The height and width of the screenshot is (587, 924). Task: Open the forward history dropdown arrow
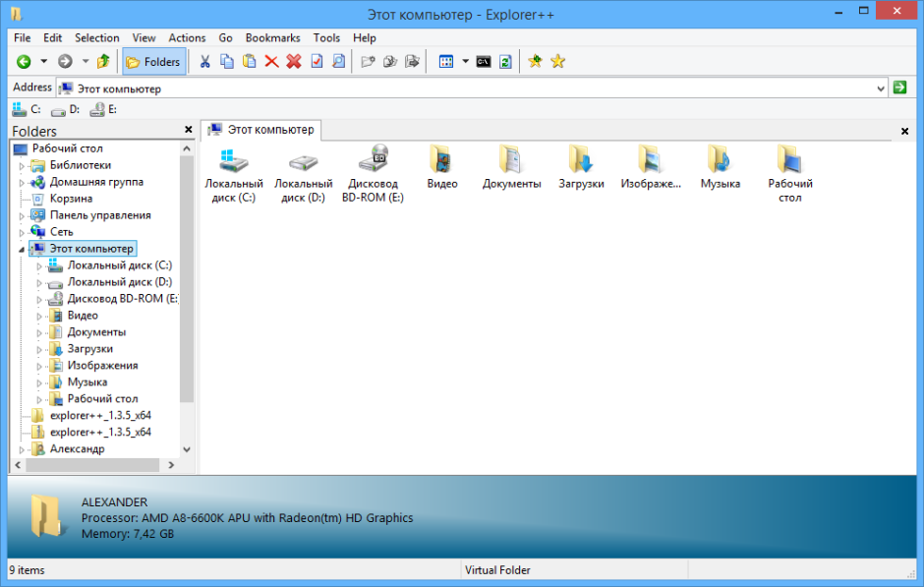(x=85, y=61)
